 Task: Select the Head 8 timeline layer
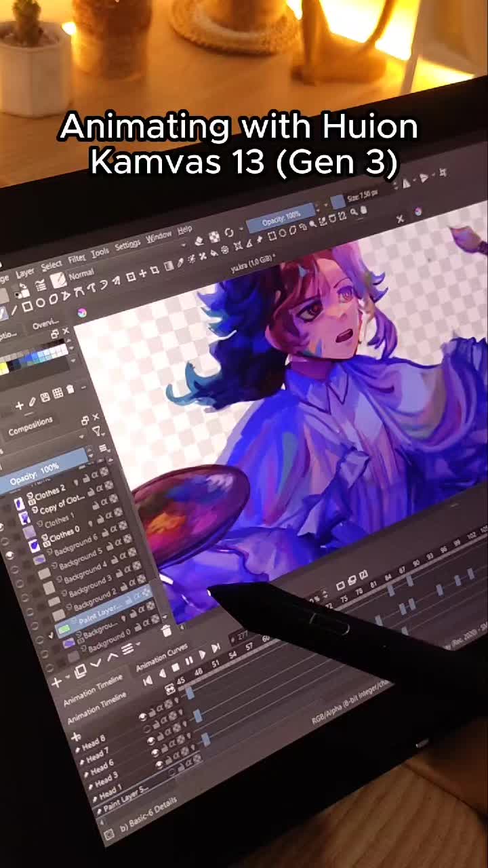[x=94, y=743]
